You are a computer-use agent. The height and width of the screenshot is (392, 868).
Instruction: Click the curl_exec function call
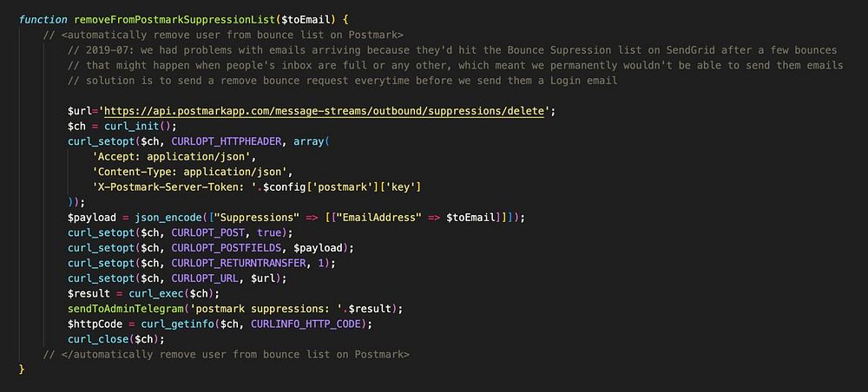(x=155, y=294)
